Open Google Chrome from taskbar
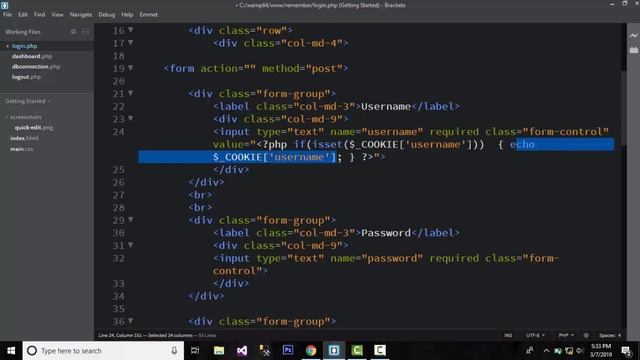The image size is (640, 360). [x=311, y=351]
